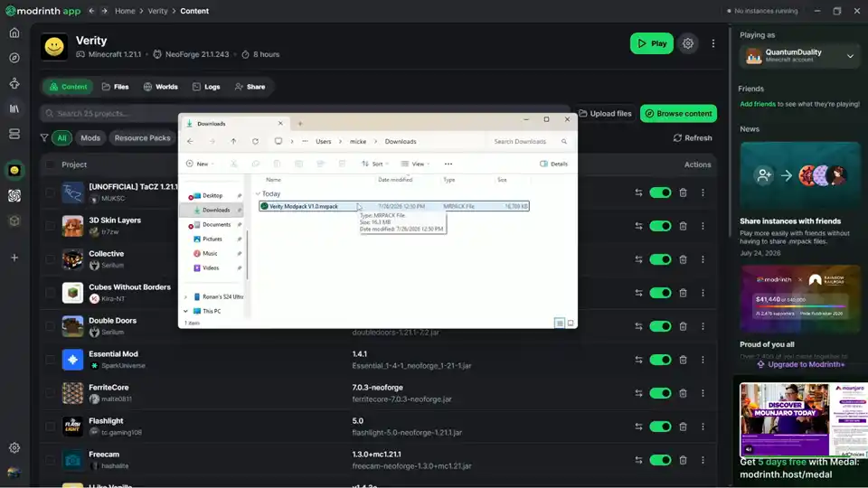Open the servers icon in left sidebar
This screenshot has height=488, width=868.
click(14, 134)
